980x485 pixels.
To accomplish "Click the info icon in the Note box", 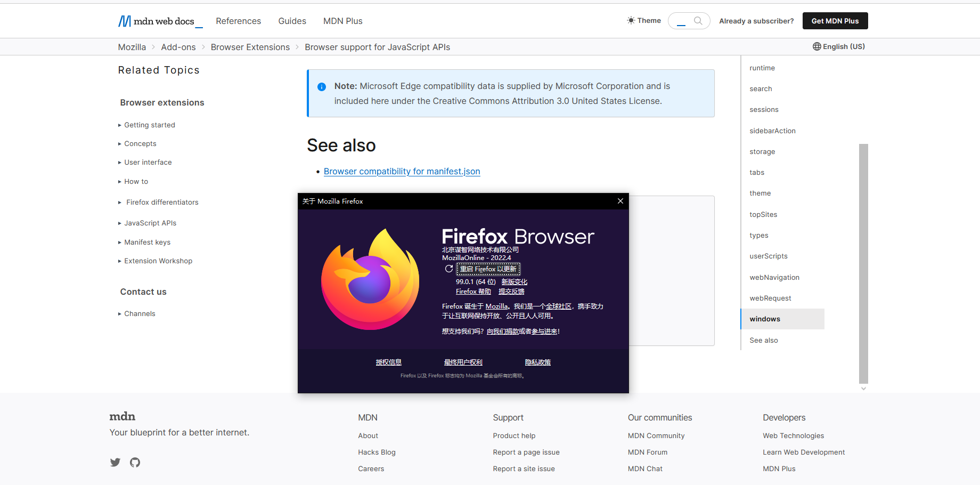I will point(322,87).
